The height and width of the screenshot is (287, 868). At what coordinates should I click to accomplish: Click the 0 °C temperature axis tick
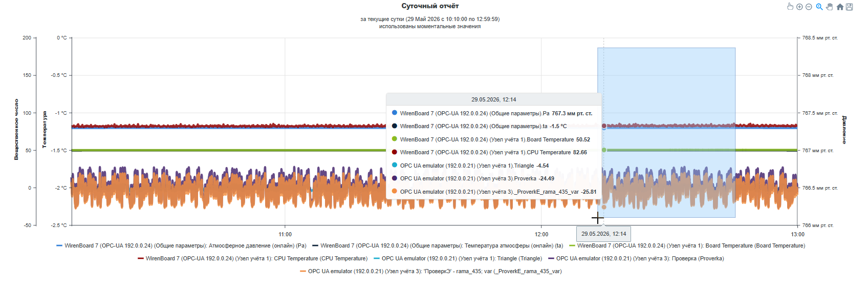point(61,38)
